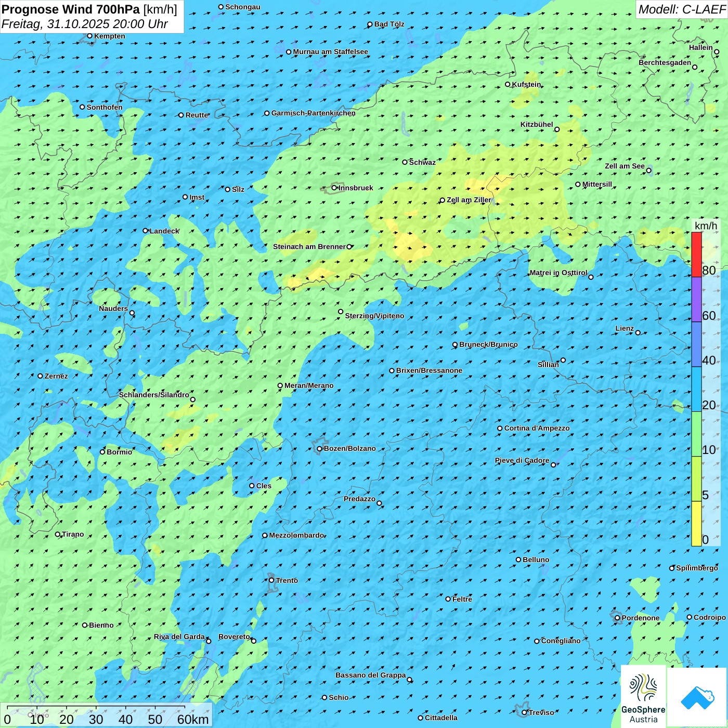728x728 pixels.
Task: Click the 'Meran/Merano' label
Action: click(309, 386)
